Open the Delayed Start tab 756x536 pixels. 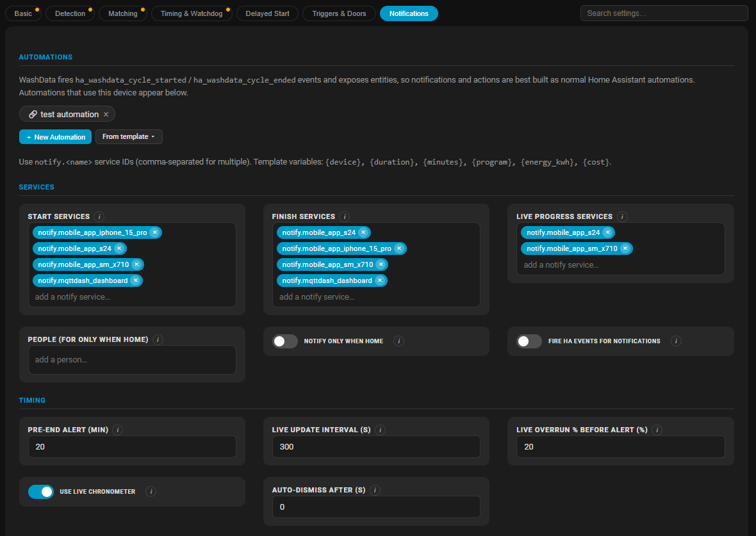pyautogui.click(x=267, y=13)
